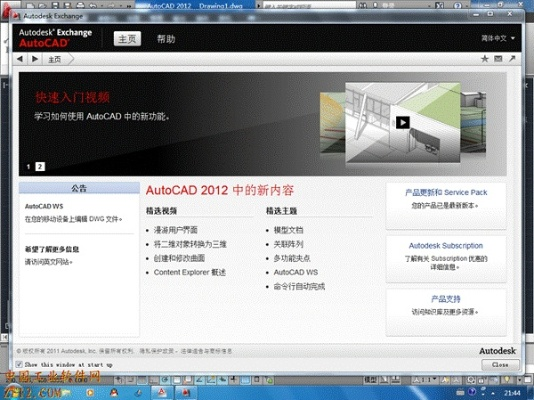Screen dimensions: 534x400
Task: Toggle 3D Object Snap in AutoCAD status bar
Action: point(188,379)
